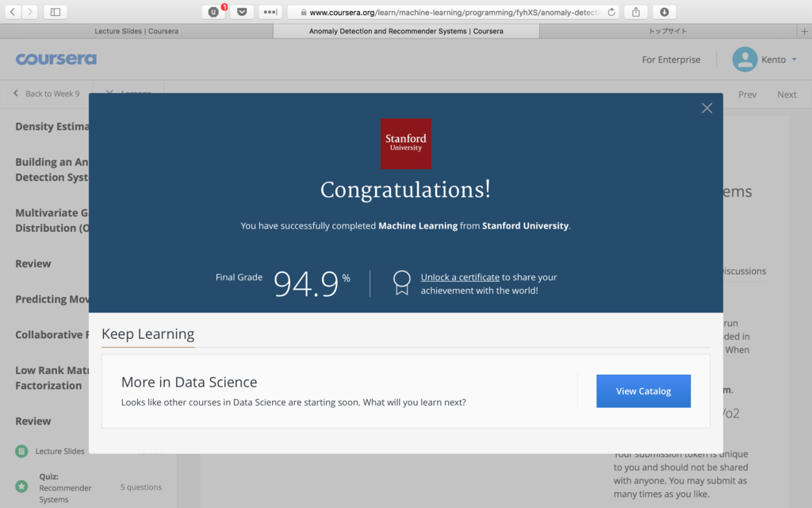Image resolution: width=812 pixels, height=508 pixels.
Task: Save page with the Pocket icon
Action: coord(242,11)
